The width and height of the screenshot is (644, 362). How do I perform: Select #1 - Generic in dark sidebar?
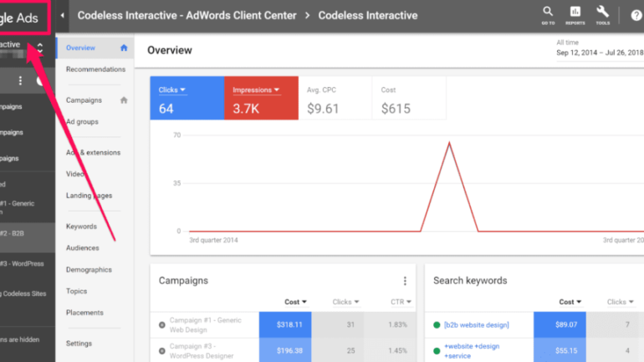pos(18,207)
